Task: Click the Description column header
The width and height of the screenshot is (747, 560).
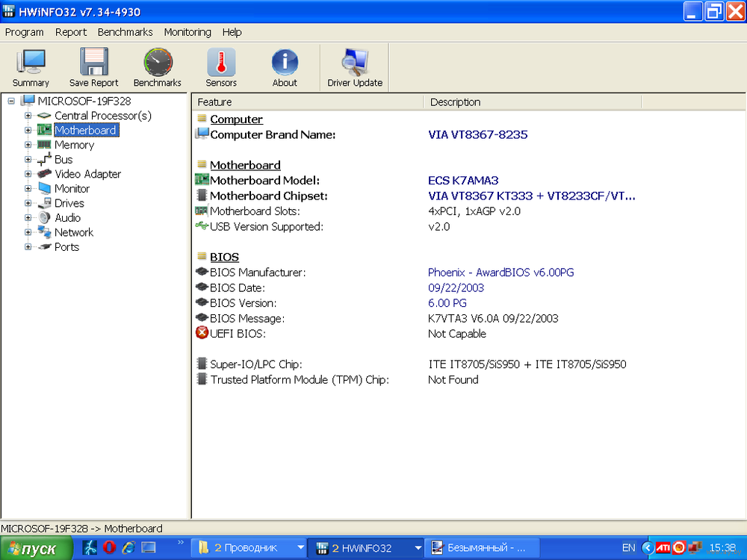Action: click(533, 102)
